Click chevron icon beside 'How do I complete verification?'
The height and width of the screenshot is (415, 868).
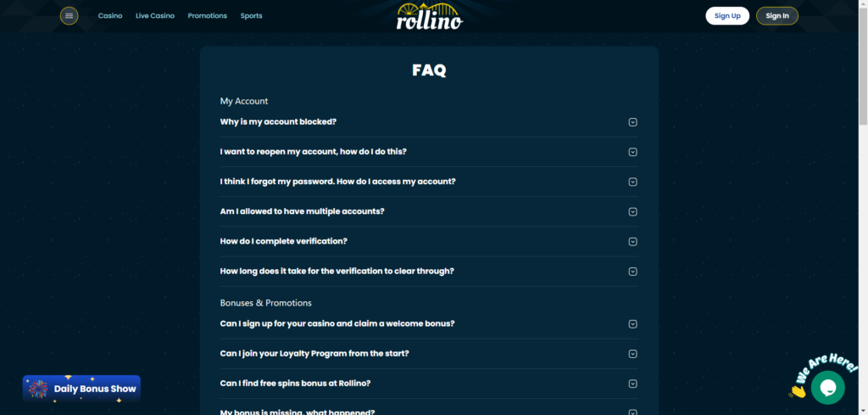(632, 241)
